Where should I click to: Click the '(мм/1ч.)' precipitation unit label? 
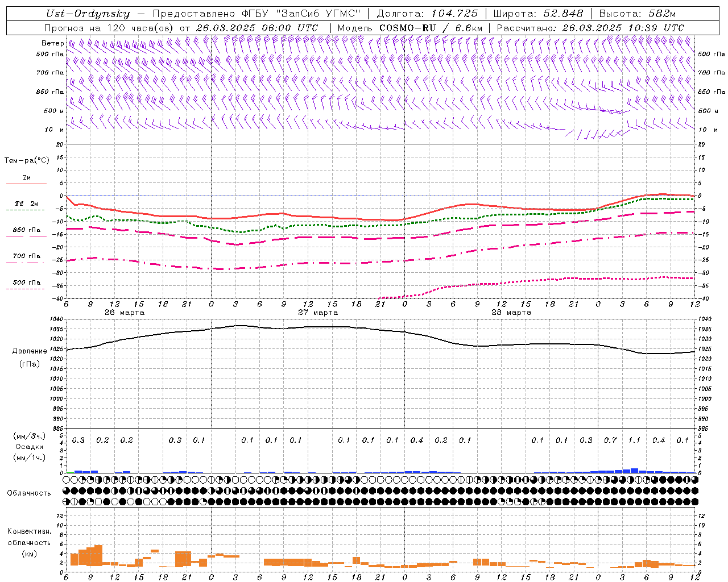(x=30, y=458)
